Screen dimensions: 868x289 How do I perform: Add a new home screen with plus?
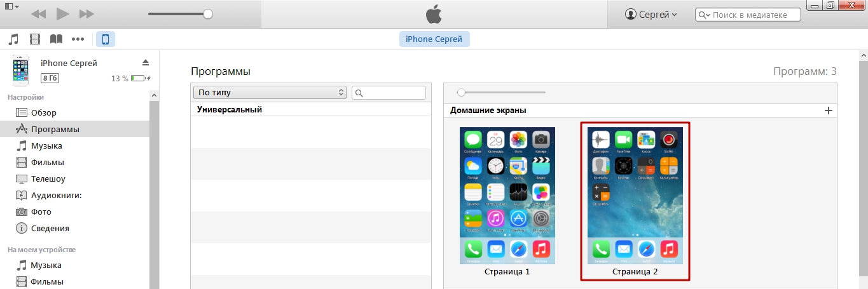[828, 111]
